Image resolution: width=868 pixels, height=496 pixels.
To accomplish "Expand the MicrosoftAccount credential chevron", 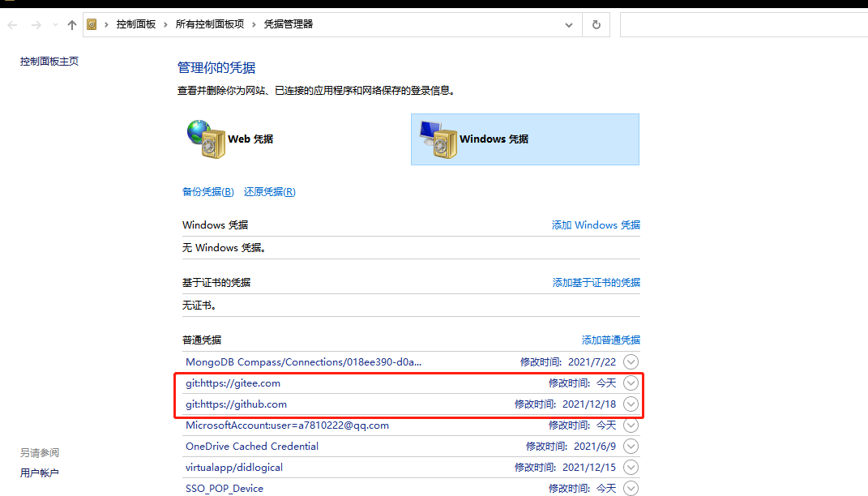I will (631, 425).
